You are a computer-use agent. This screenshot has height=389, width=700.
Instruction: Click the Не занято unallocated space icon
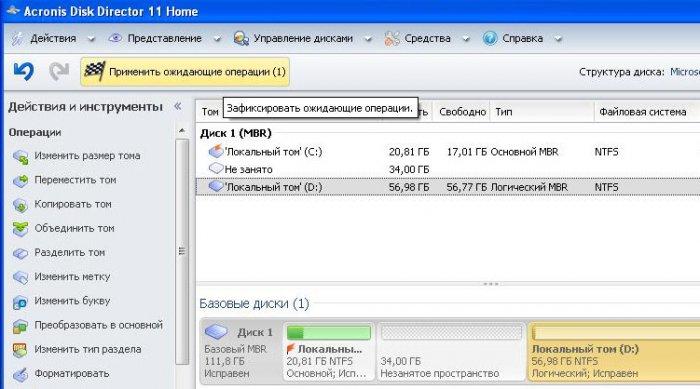coord(216,168)
